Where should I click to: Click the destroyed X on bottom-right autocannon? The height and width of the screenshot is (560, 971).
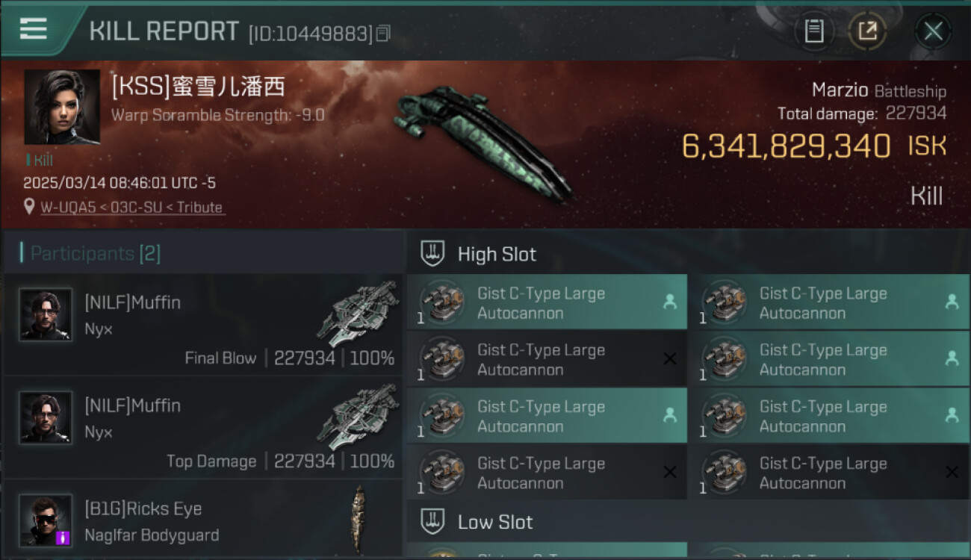(952, 473)
